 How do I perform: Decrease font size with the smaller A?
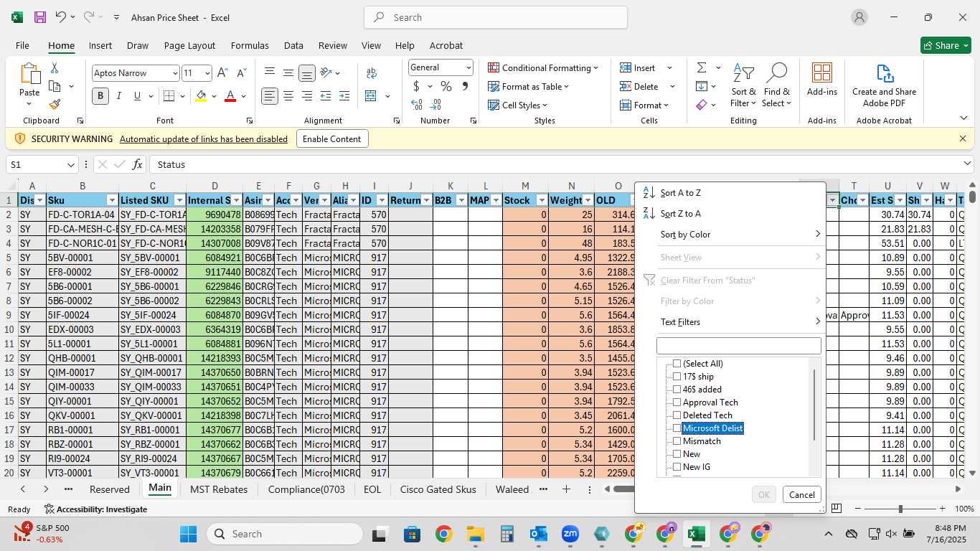(241, 73)
